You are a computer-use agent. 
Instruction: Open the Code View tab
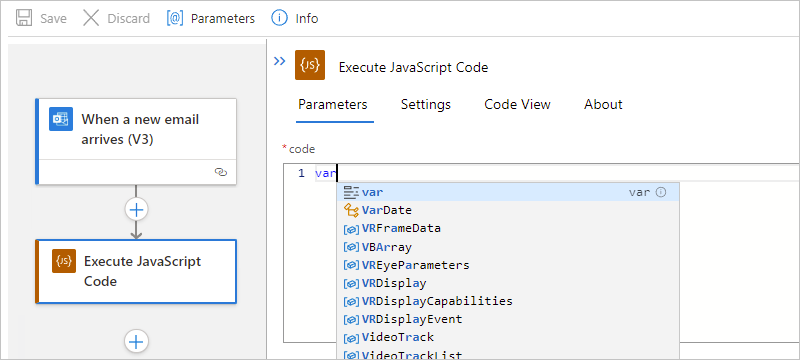517,105
